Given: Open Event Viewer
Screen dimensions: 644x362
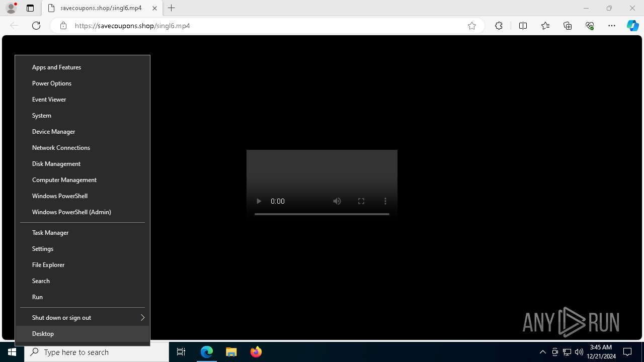Looking at the screenshot, I should pyautogui.click(x=83, y=100).
